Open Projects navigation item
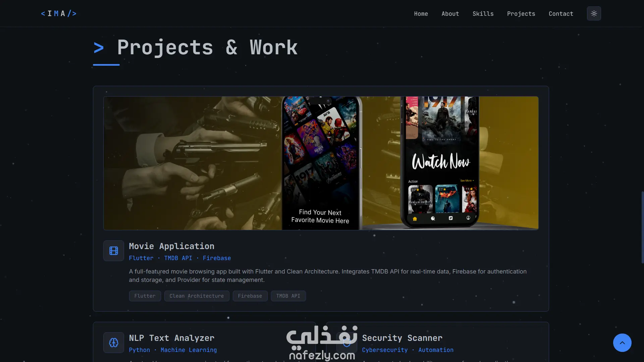644x362 pixels. tap(521, 14)
